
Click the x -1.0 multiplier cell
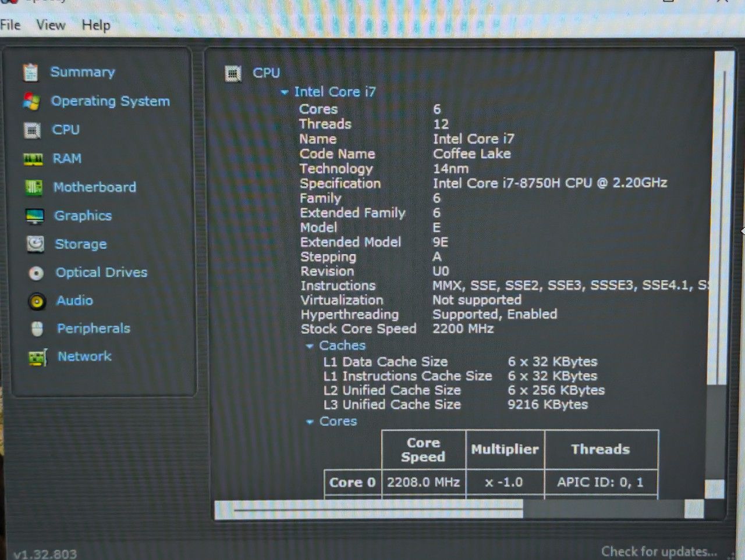(x=505, y=483)
